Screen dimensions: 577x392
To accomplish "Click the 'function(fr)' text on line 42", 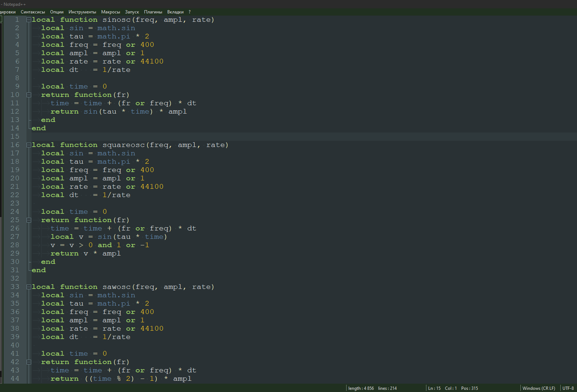I will click(x=102, y=362).
